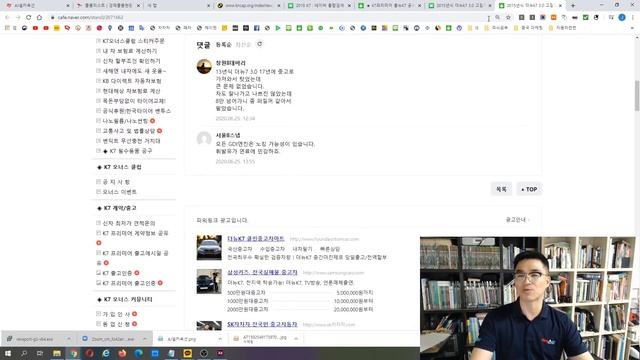Image resolution: width=640 pixels, height=360 pixels.
Task: Expand options for the .jpg download
Action: point(296,339)
